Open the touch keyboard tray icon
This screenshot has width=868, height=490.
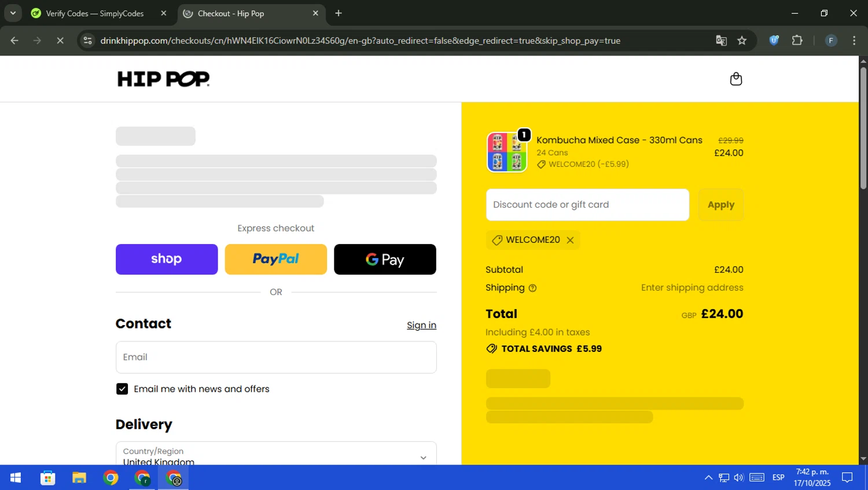click(x=757, y=478)
